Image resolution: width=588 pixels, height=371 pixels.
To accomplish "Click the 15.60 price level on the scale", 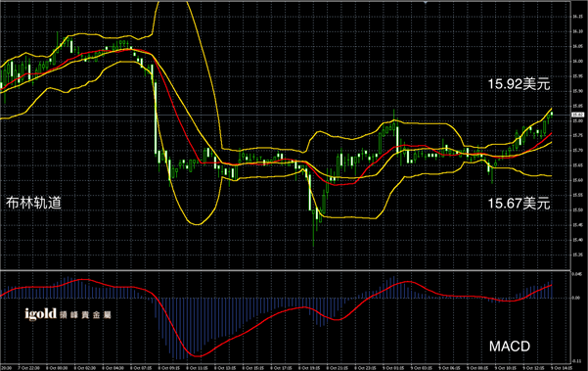I will coord(578,180).
